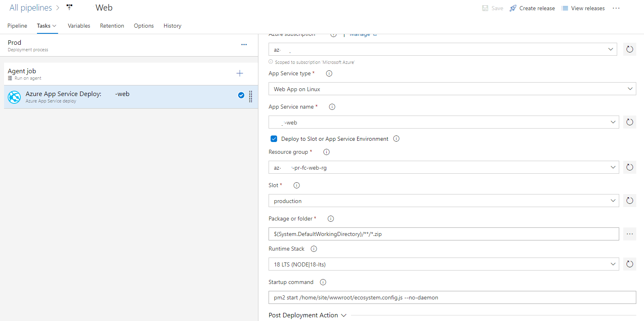This screenshot has height=321, width=644.
Task: Show info for Resource group
Action: 326,152
